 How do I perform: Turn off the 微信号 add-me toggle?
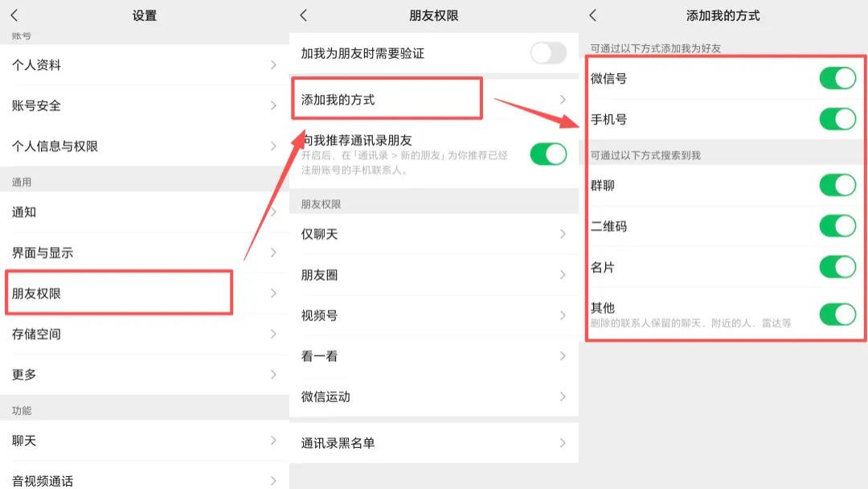click(x=838, y=79)
